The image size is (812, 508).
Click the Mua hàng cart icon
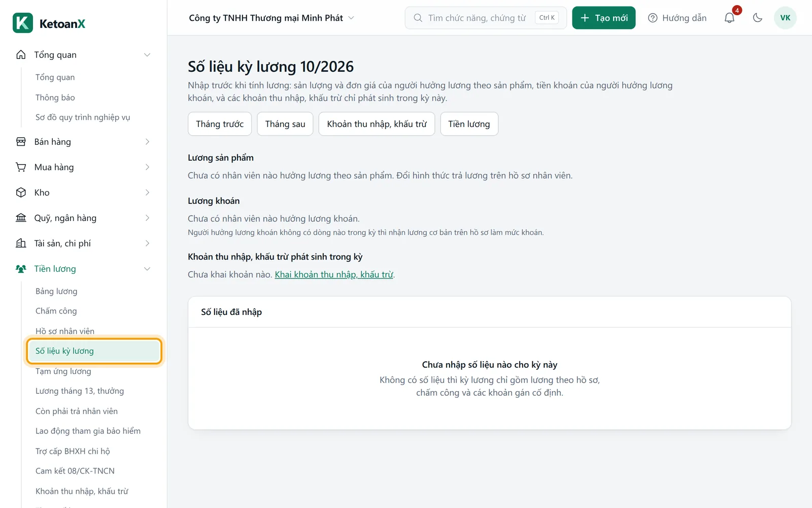[21, 167]
